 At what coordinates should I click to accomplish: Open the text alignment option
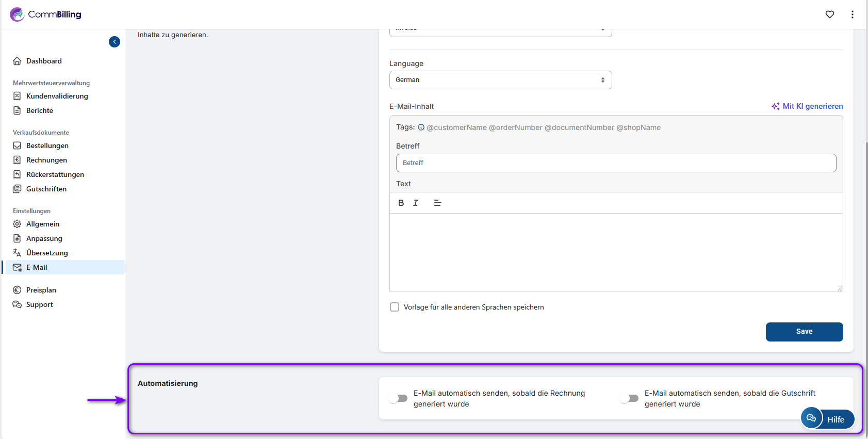click(x=437, y=203)
